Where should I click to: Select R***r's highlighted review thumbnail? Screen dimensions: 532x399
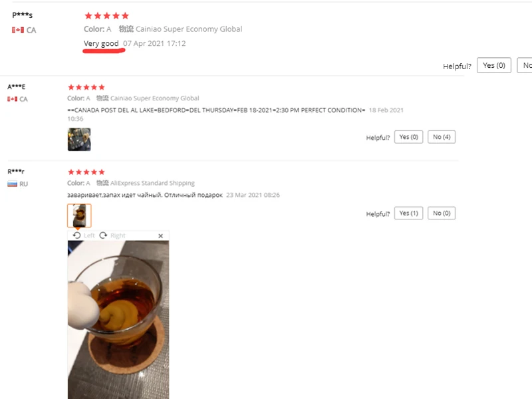tap(79, 215)
